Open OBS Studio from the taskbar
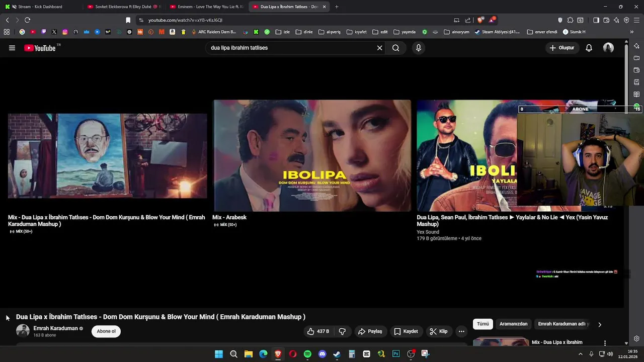Screen dimensions: 644x362 (x=411, y=354)
